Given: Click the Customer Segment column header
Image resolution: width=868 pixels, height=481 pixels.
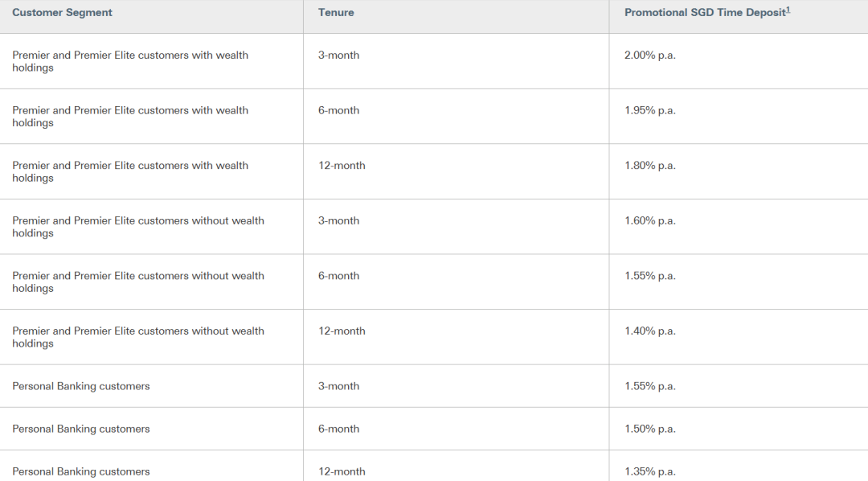Looking at the screenshot, I should coord(62,13).
